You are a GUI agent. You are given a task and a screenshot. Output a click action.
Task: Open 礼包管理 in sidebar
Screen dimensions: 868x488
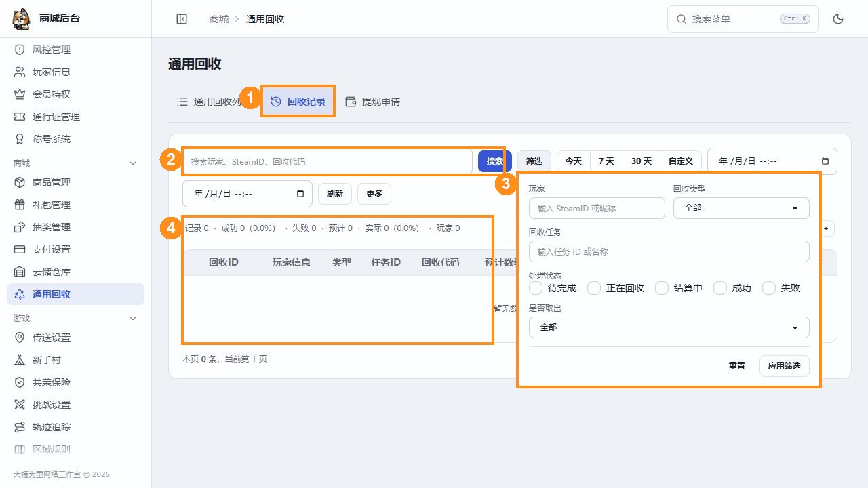click(x=75, y=205)
